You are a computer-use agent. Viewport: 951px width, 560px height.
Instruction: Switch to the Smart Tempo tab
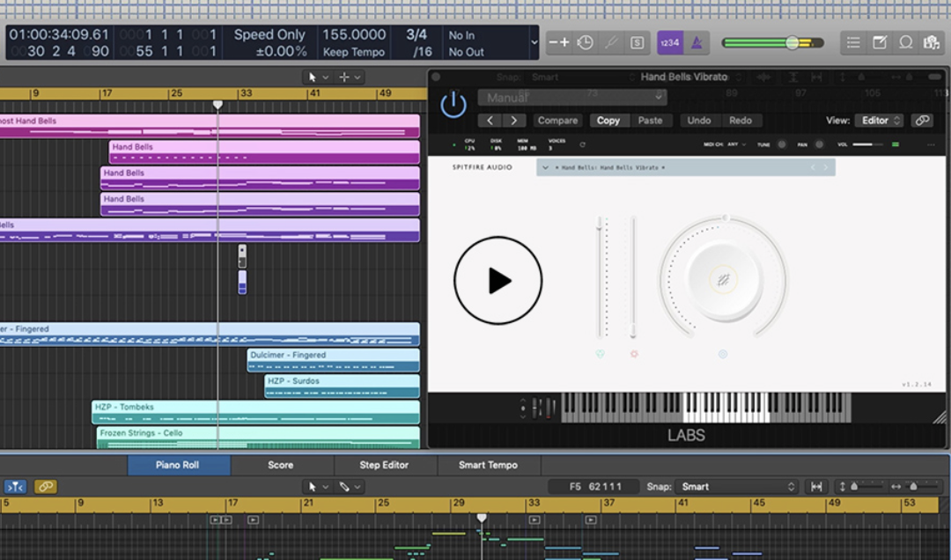pos(488,465)
